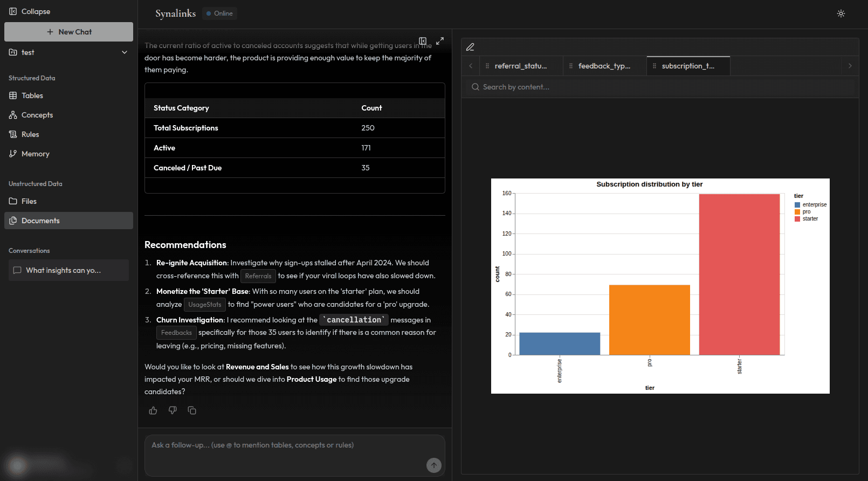
Task: Expand the chat to fullscreen
Action: click(440, 41)
